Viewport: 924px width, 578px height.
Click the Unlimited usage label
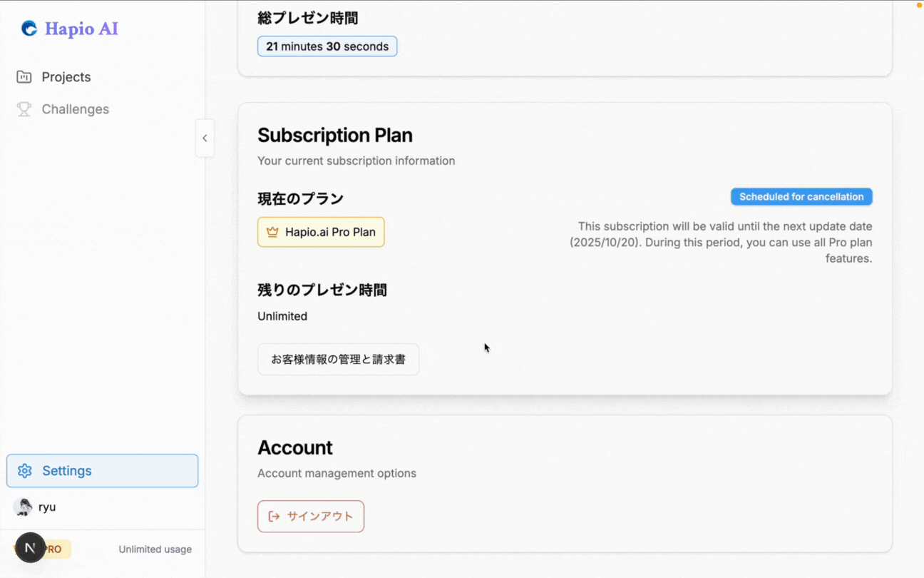[x=155, y=549]
